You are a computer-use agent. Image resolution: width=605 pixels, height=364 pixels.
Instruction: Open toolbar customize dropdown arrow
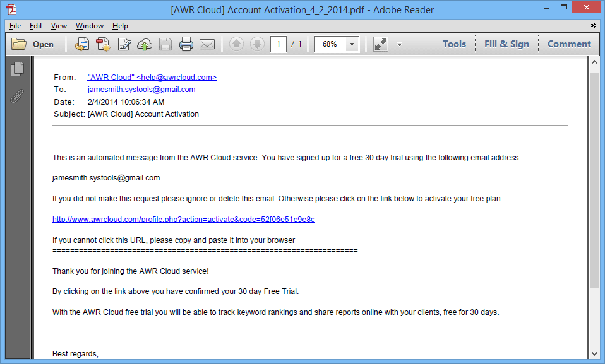[x=399, y=44]
